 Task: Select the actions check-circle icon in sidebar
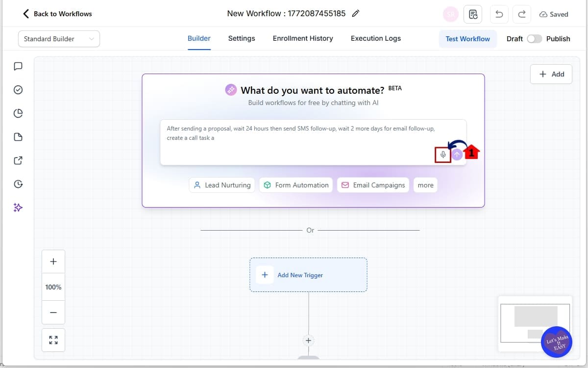tap(18, 90)
